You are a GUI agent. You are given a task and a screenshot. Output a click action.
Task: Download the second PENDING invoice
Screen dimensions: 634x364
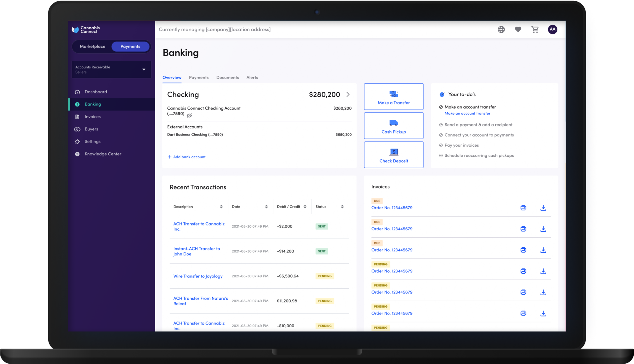point(543,292)
